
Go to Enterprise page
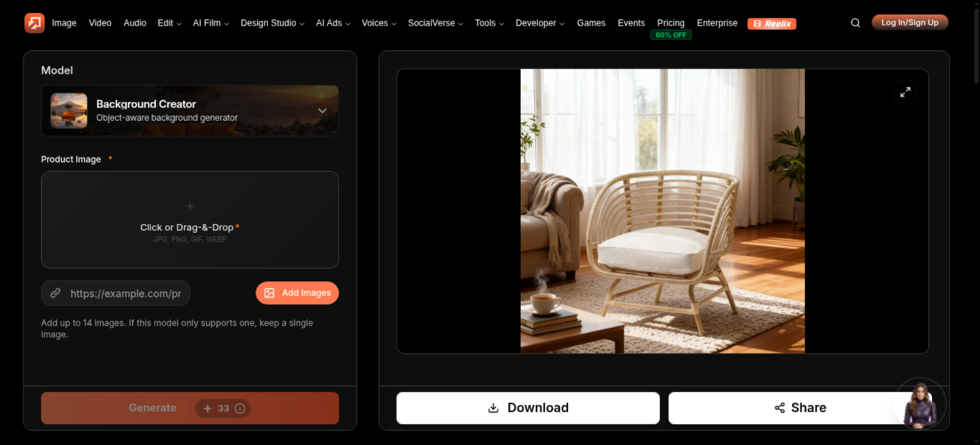pos(717,23)
